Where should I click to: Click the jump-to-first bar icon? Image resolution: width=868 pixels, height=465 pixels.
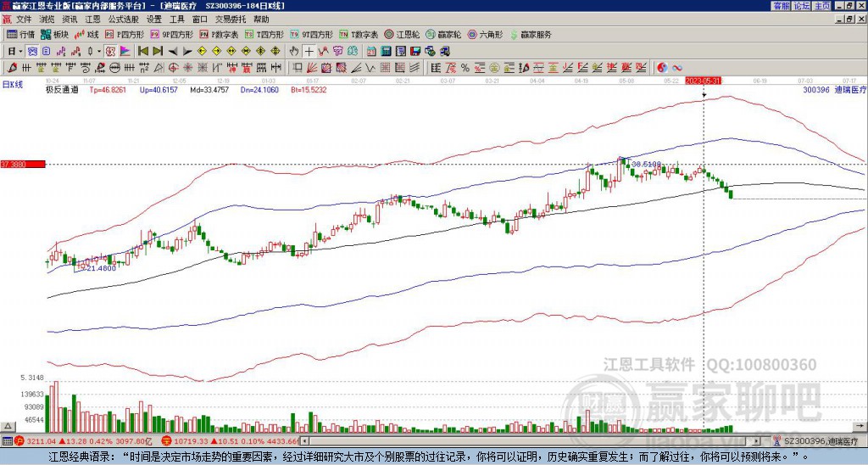(143, 52)
